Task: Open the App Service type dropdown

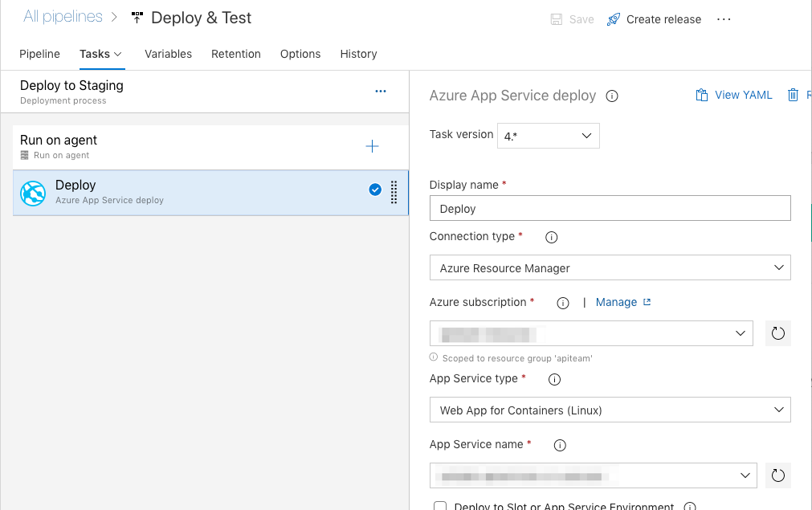Action: [610, 410]
